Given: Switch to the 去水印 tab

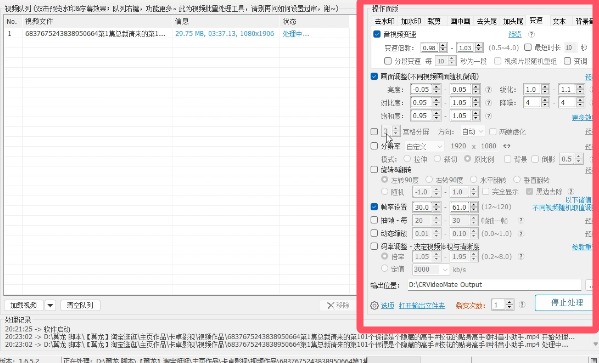Looking at the screenshot, I should 384,21.
